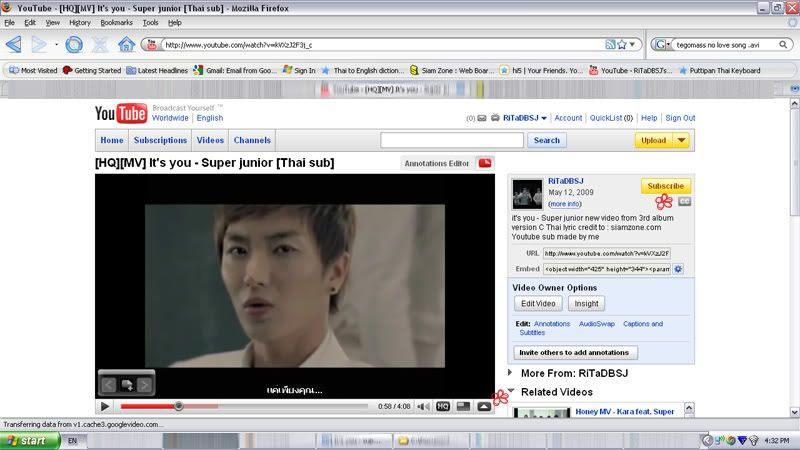
Task: Click YouTube logo
Action: point(121,113)
